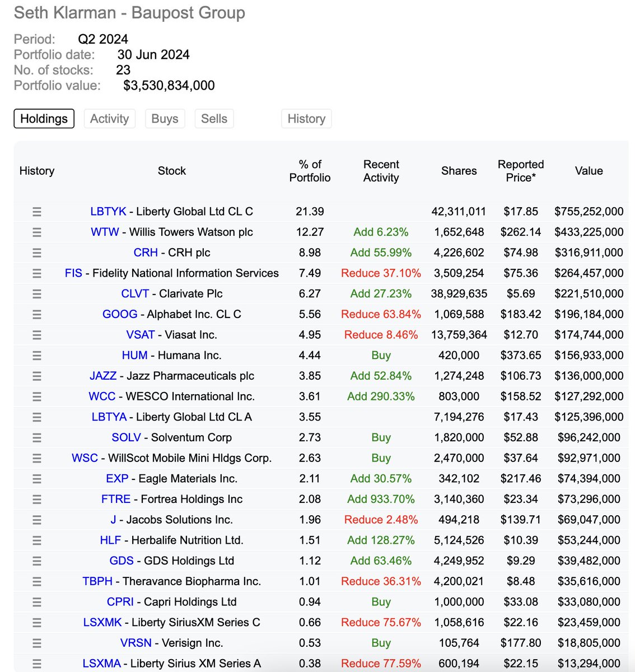Click portfolio value $3,530,834,000
This screenshot has height=672, width=635.
169,86
